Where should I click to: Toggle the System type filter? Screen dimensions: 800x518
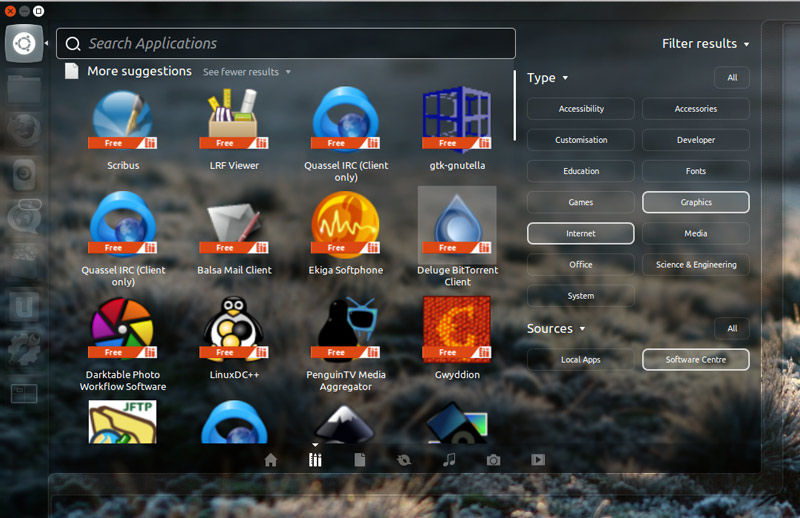tap(581, 295)
